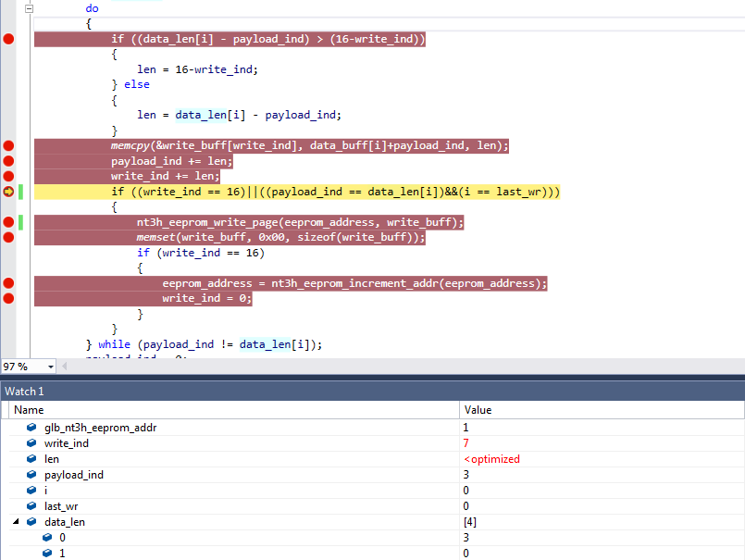745x560 pixels.
Task: Collapse the data_len array in Watch
Action: coord(16,521)
